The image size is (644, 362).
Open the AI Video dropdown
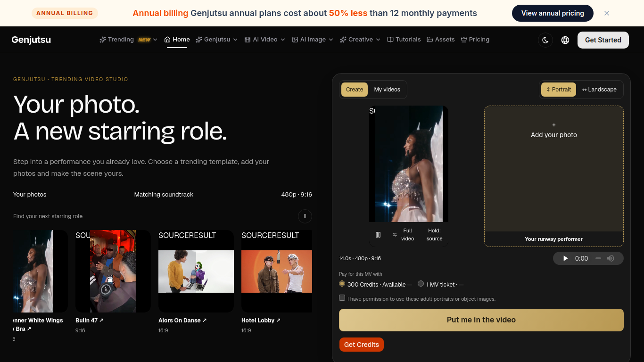265,40
